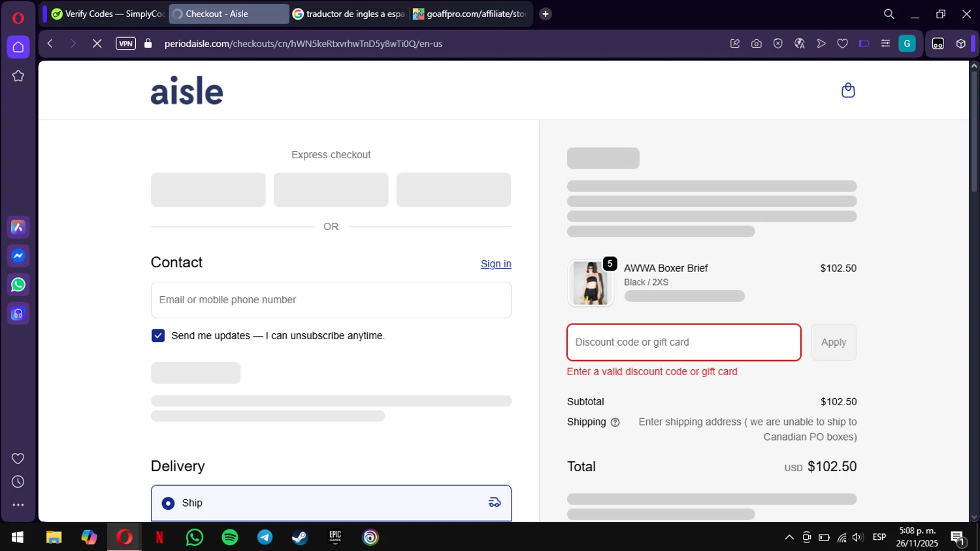
Task: Open Telegram from the taskbar
Action: click(x=265, y=537)
